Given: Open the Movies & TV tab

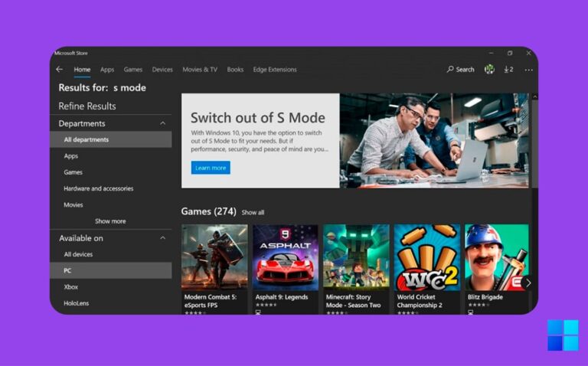Looking at the screenshot, I should pos(200,70).
